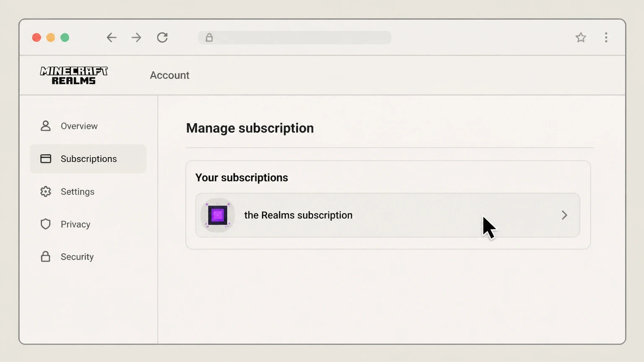Click the browser back arrow
The width and height of the screenshot is (644, 362).
click(x=112, y=38)
